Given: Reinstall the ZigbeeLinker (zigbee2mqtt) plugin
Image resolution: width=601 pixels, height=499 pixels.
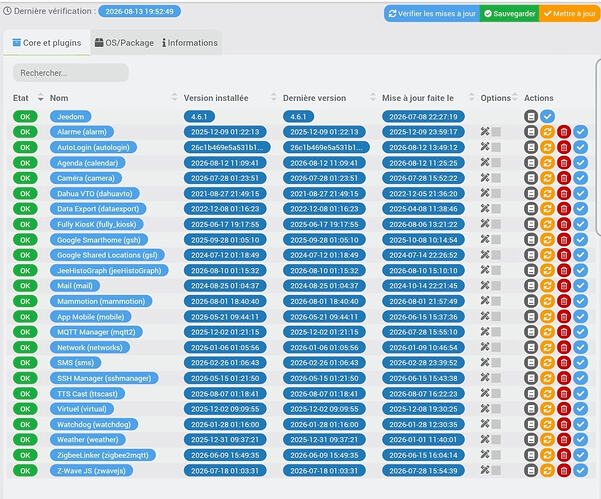Looking at the screenshot, I should point(547,455).
